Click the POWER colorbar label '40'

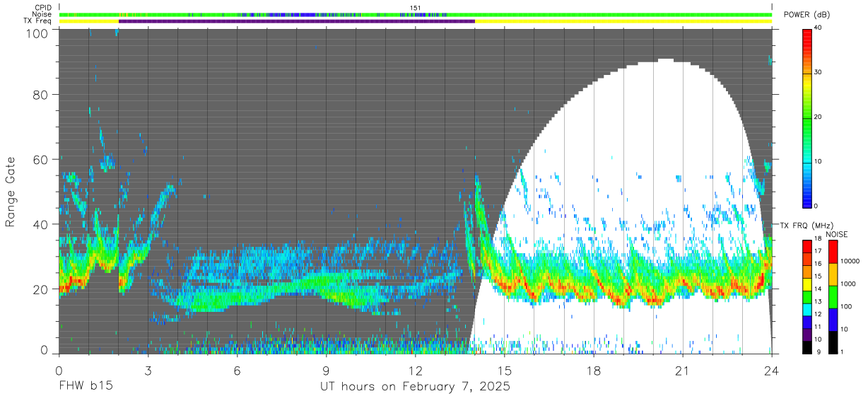point(819,28)
